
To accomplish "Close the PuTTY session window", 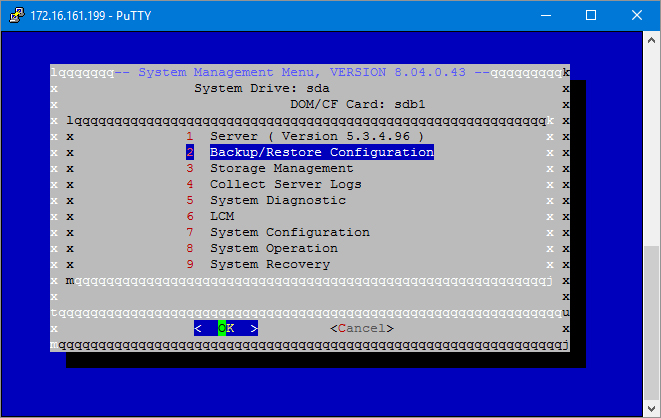I will click(637, 15).
